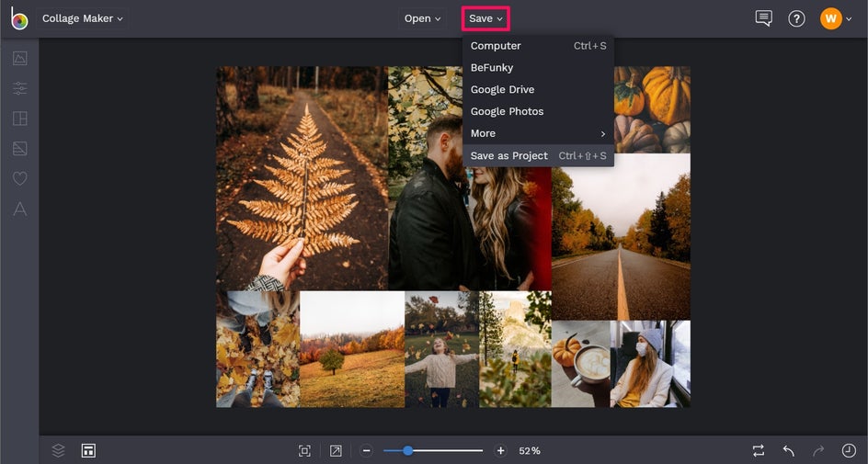This screenshot has height=464, width=868.
Task: Click the fit-to-screen icon
Action: (304, 451)
